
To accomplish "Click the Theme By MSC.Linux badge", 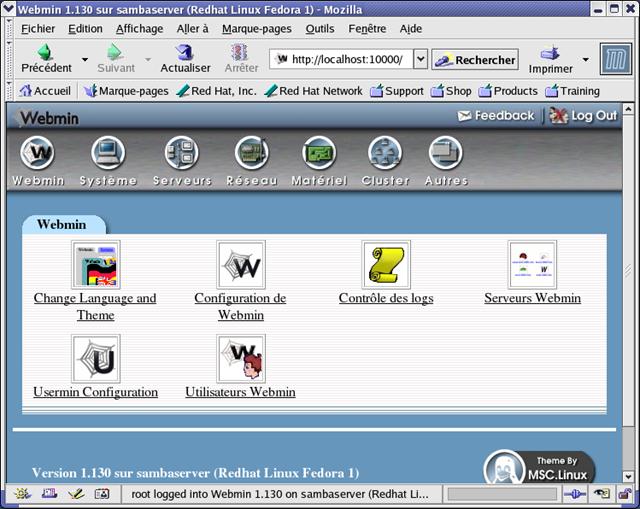I will coord(540,468).
